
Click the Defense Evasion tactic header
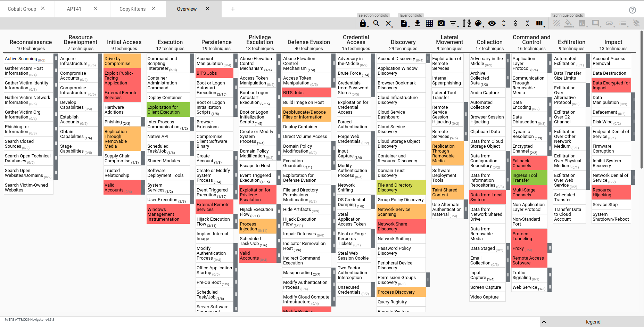pyautogui.click(x=309, y=42)
